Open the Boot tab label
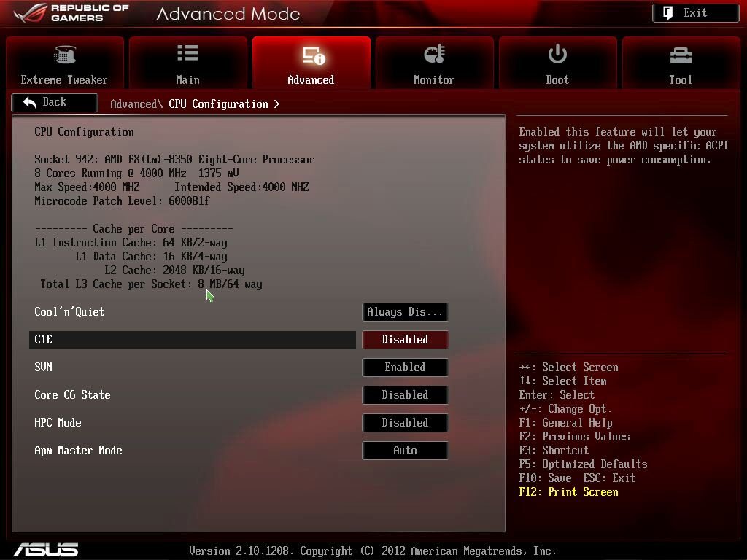The image size is (747, 560). (x=557, y=80)
